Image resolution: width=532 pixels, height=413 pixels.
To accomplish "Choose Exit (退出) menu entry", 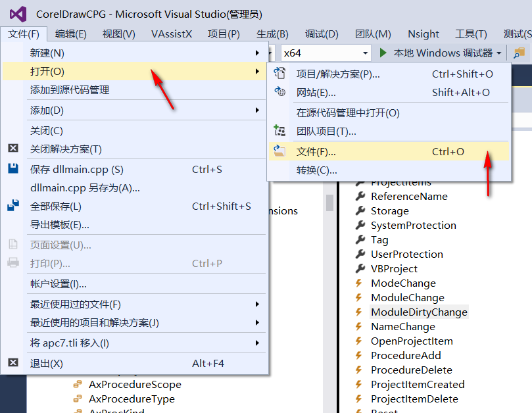I will click(x=134, y=363).
